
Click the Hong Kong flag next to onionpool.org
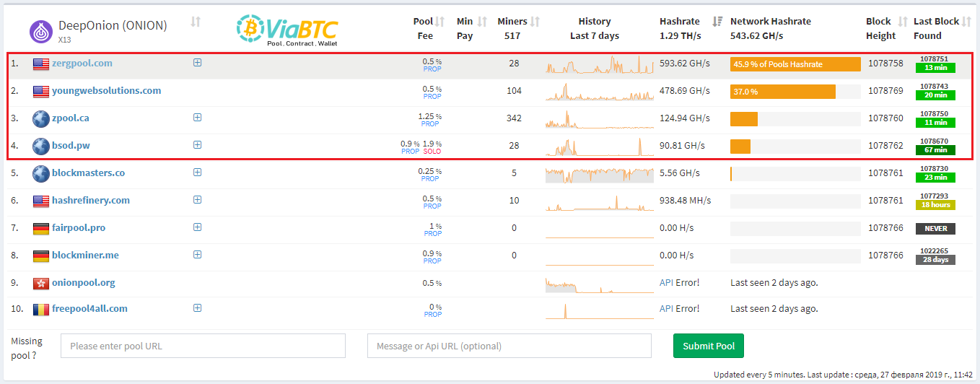(x=40, y=283)
